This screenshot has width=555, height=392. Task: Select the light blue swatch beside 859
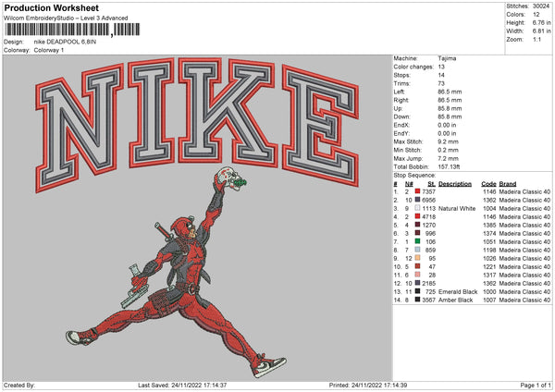tap(418, 250)
